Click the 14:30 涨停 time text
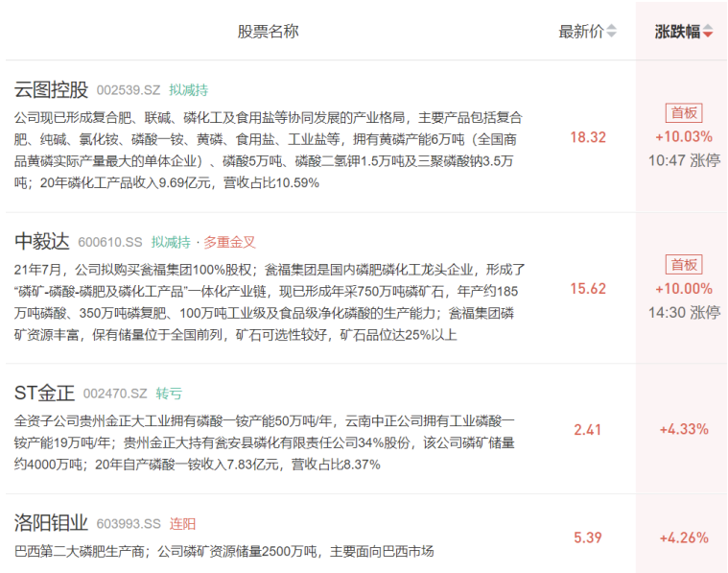Image resolution: width=728 pixels, height=573 pixels. [684, 312]
